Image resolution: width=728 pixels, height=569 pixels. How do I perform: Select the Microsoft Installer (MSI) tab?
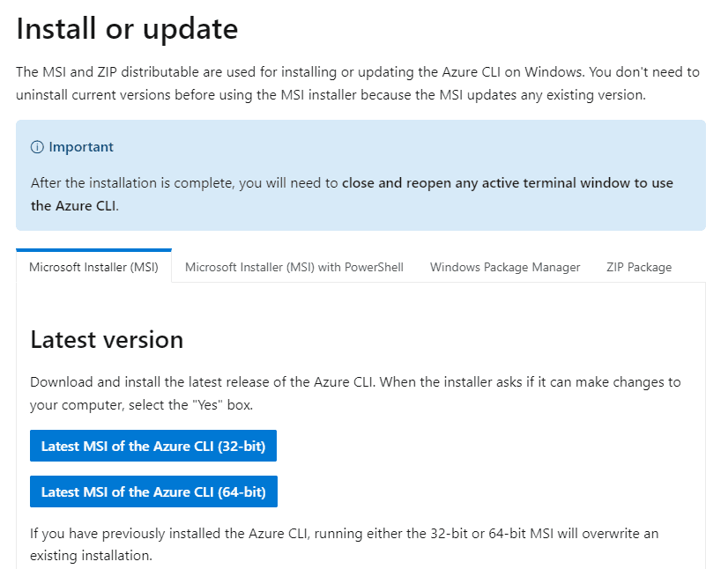(x=93, y=267)
